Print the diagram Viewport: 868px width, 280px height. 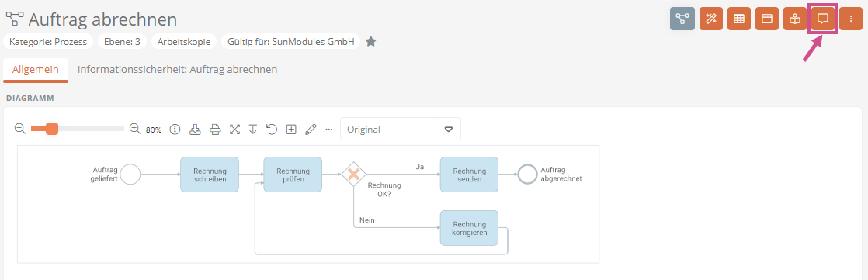(x=215, y=130)
